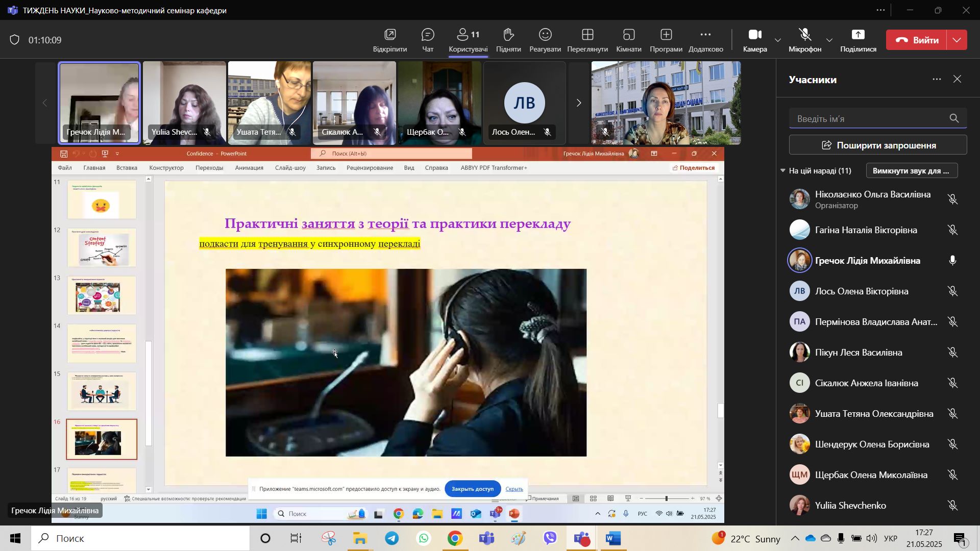This screenshot has width=980, height=551.
Task: Open the Apps (Програми) button
Action: pyautogui.click(x=666, y=40)
